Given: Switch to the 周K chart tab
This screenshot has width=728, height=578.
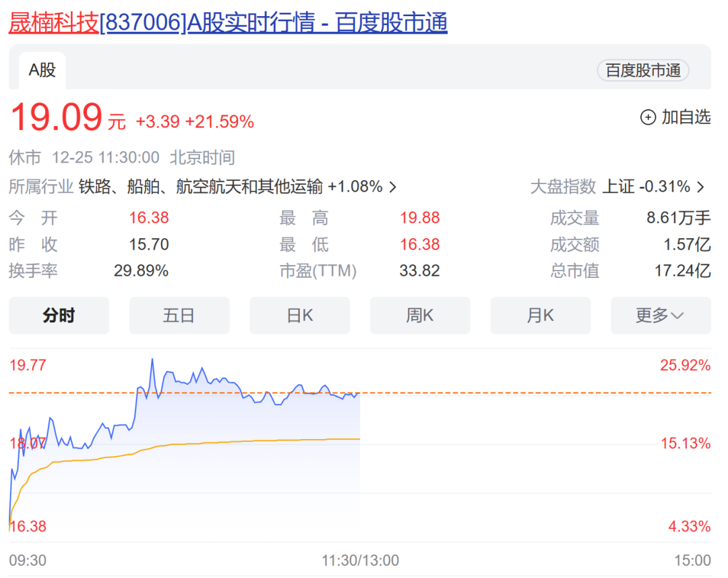Looking at the screenshot, I should (420, 316).
